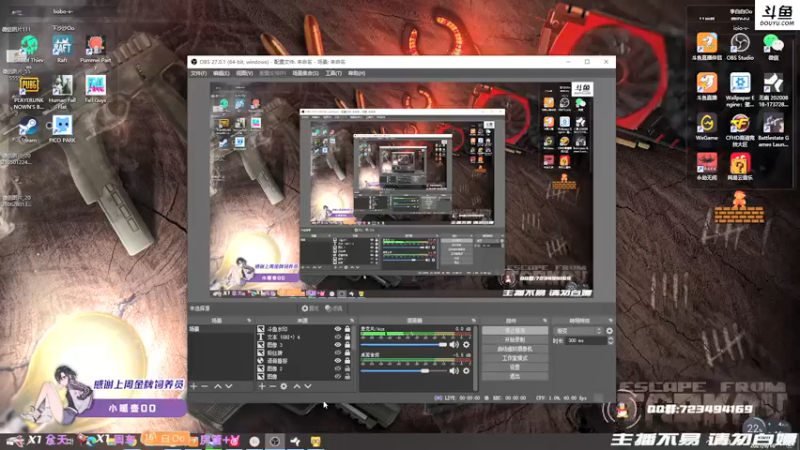Toggle visibility eye of 图像 2 source
Viewport: 800px width, 450px height.
(338, 368)
